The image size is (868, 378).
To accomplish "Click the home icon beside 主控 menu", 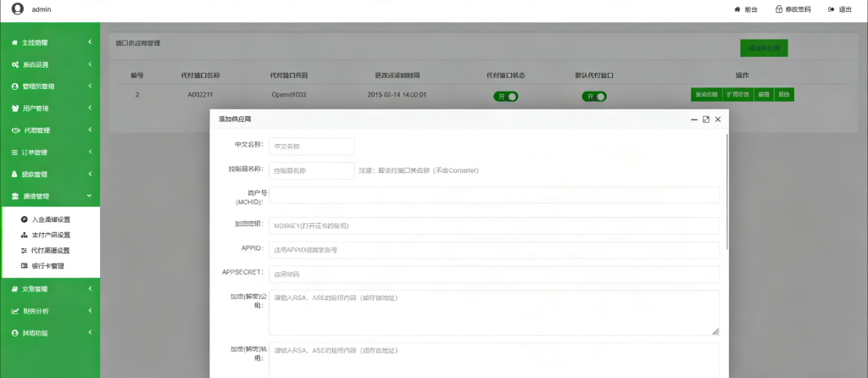I will (15, 42).
